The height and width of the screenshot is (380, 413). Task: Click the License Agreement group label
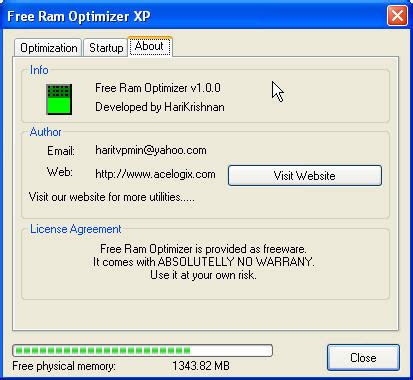tap(76, 229)
